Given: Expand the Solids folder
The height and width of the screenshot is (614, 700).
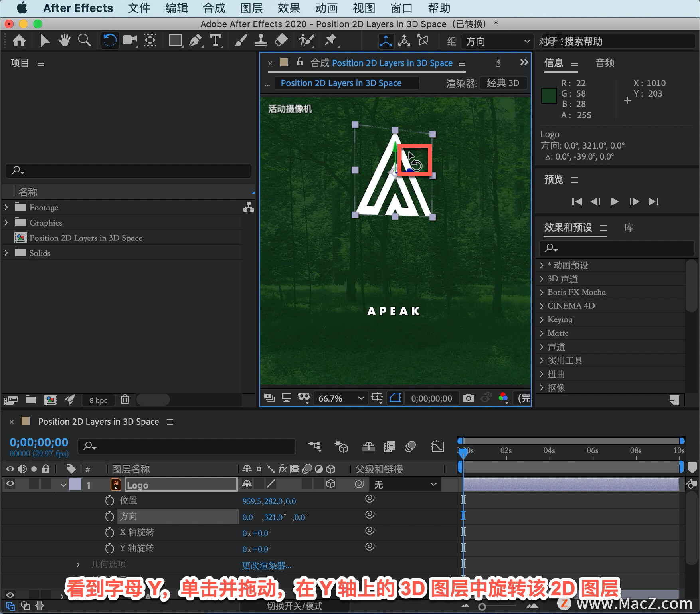Looking at the screenshot, I should point(6,253).
